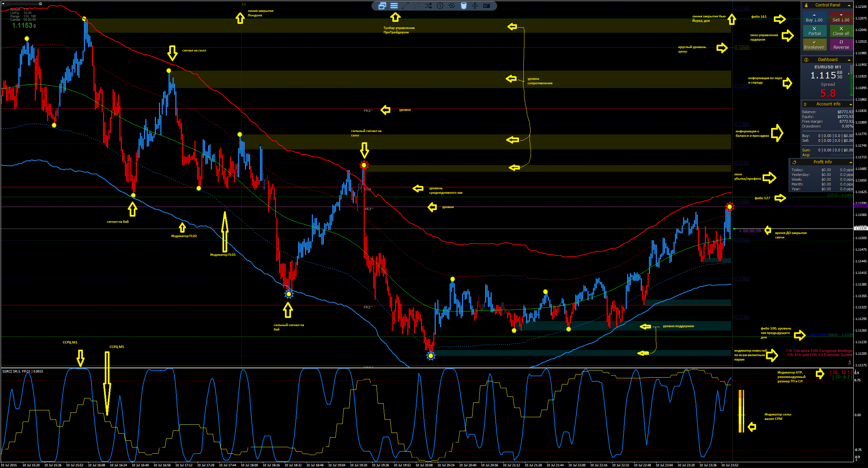This screenshot has width=868, height=468.
Task: Click the 10 Jul 18:00 time axis label
Action: coord(249,465)
